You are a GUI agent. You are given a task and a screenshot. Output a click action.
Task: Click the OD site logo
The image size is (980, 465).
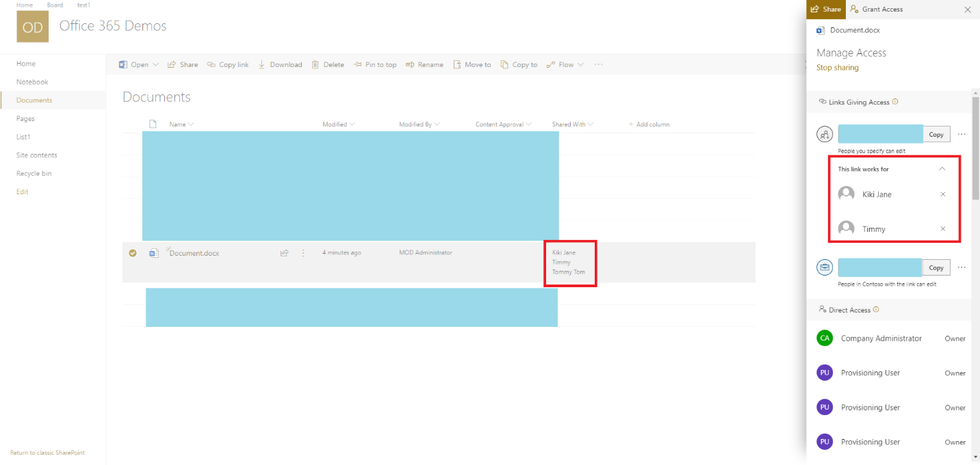(x=32, y=27)
